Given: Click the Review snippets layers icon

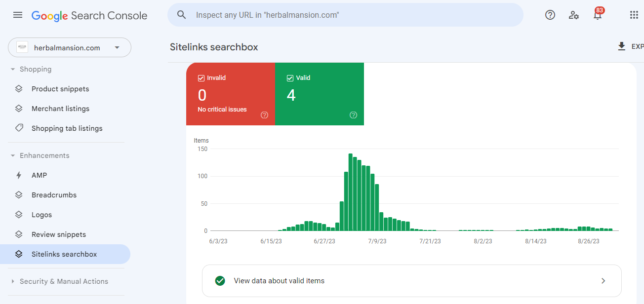Looking at the screenshot, I should (19, 234).
